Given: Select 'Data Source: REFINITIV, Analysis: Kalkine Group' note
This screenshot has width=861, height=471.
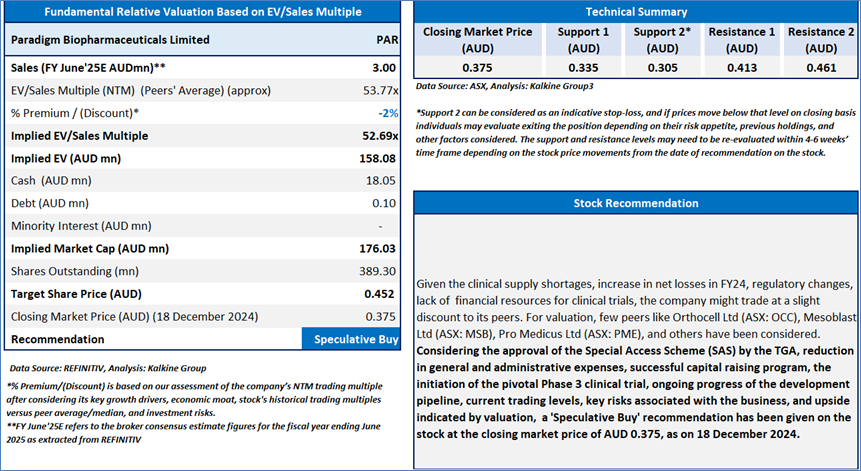Looking at the screenshot, I should click(108, 368).
